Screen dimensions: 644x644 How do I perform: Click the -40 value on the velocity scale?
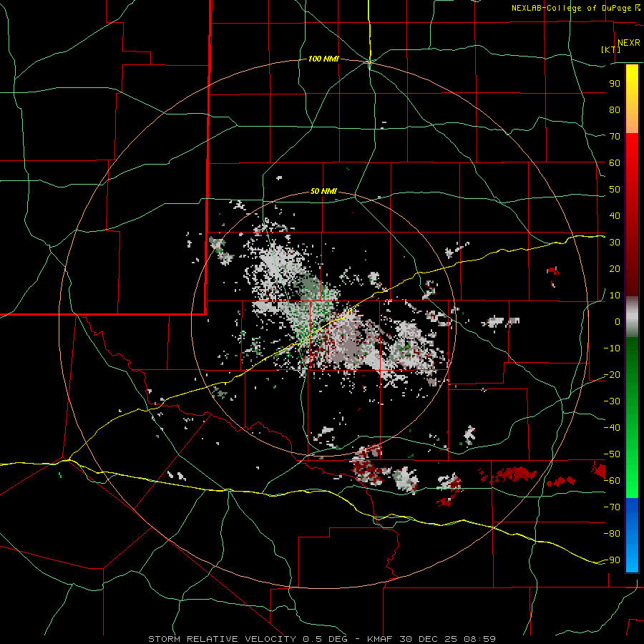612,428
